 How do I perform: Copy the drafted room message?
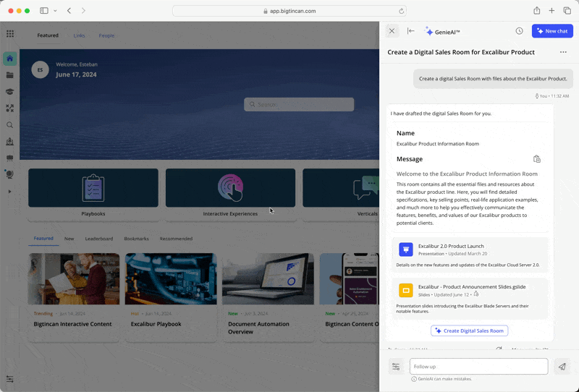(536, 159)
